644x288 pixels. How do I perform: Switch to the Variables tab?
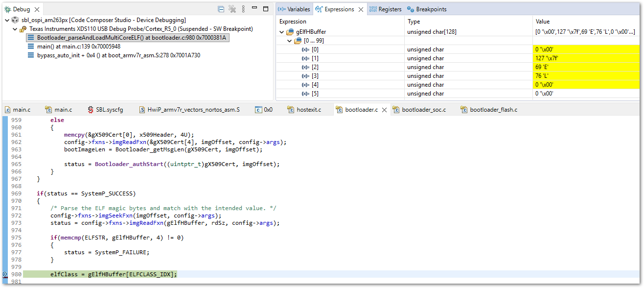point(294,9)
